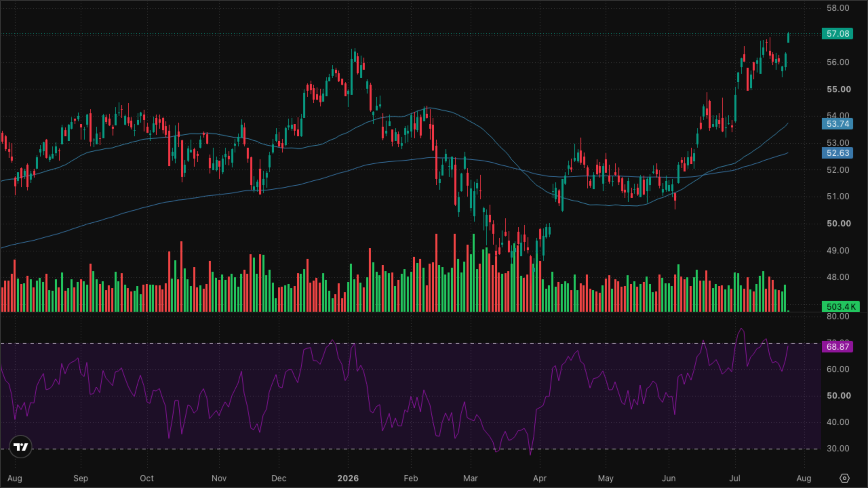This screenshot has height=488, width=868.
Task: Click the 2026 year marker on time axis
Action: 348,478
